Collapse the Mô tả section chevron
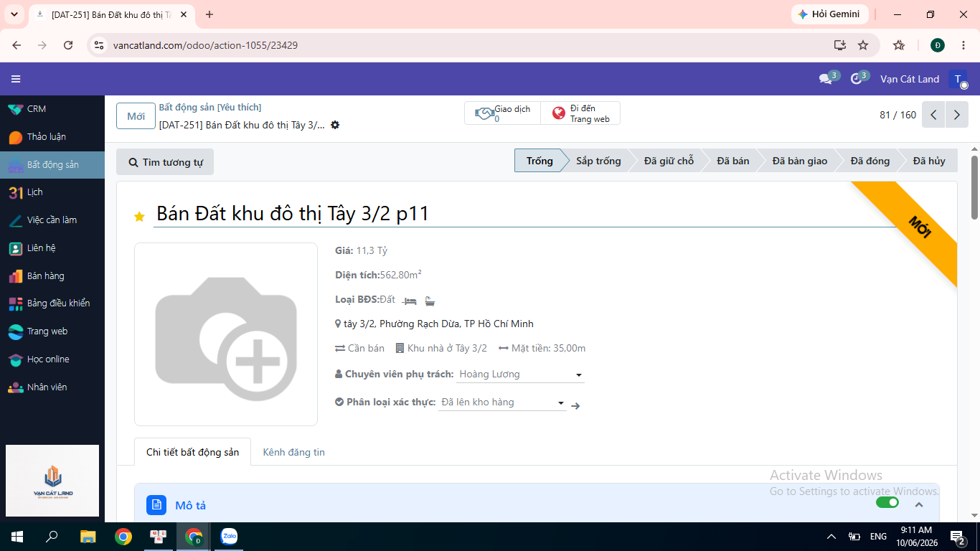The image size is (980, 551). [918, 504]
